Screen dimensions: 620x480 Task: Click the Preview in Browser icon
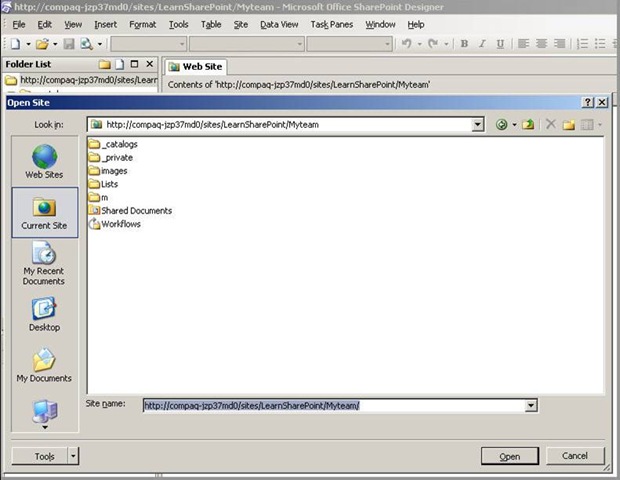[86, 43]
